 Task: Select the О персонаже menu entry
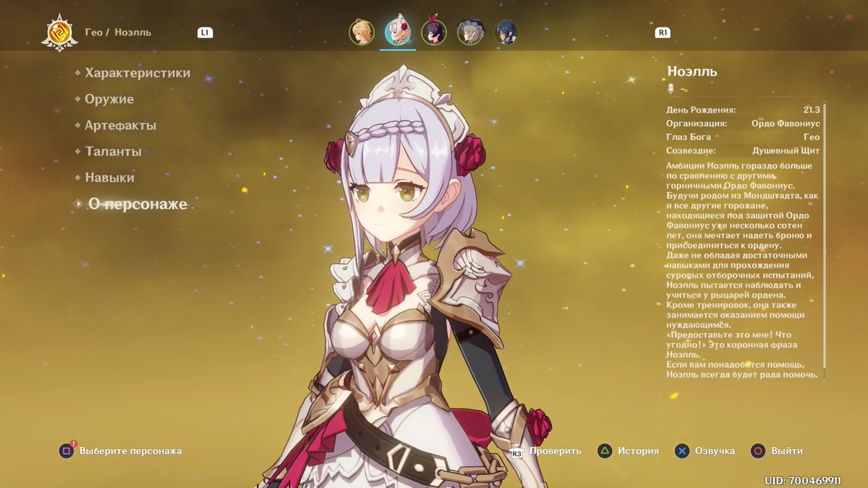(x=137, y=205)
